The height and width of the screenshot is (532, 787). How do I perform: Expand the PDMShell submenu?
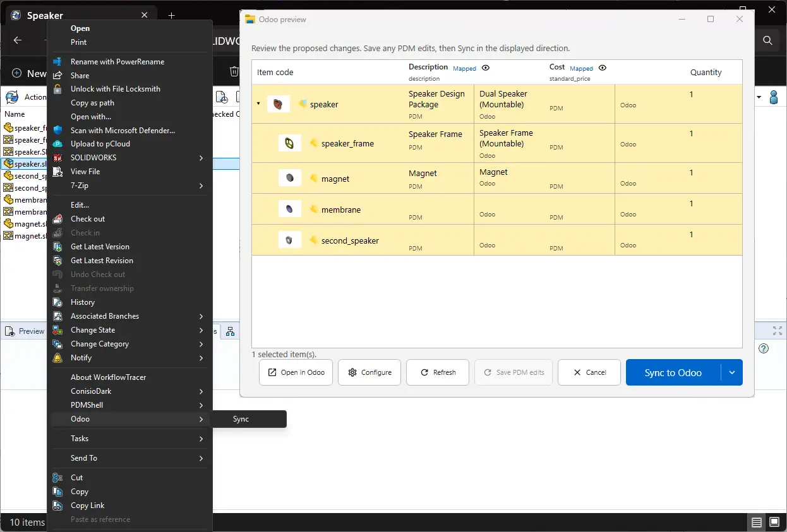coord(201,405)
